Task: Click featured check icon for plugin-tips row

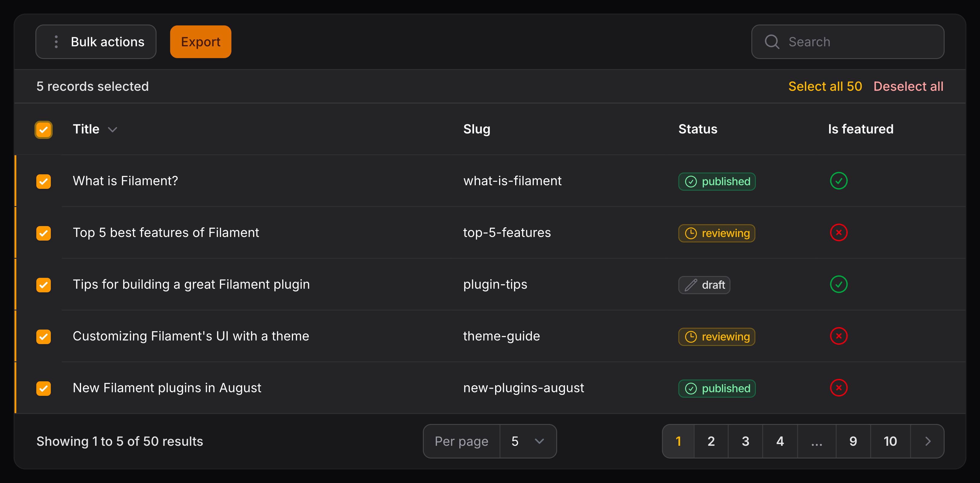Action: (x=838, y=284)
